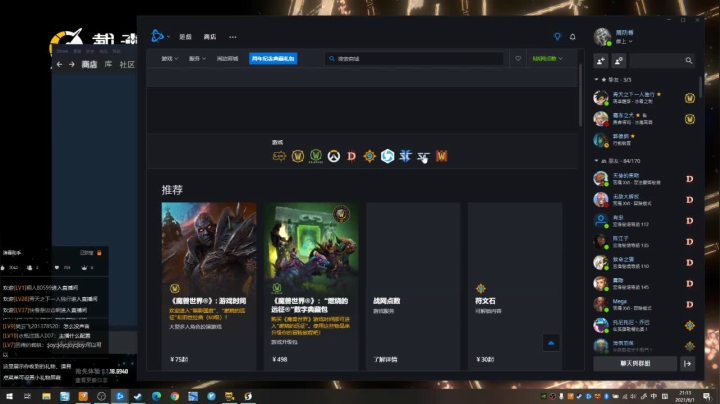Click the 了解详情 learn more link
720x404 pixels.
[385, 359]
